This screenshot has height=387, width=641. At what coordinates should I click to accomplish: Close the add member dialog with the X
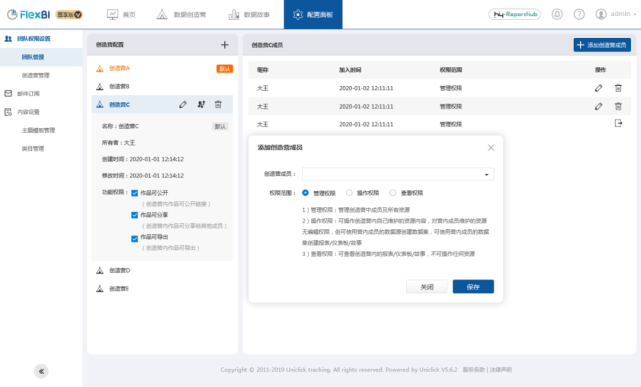tap(491, 148)
